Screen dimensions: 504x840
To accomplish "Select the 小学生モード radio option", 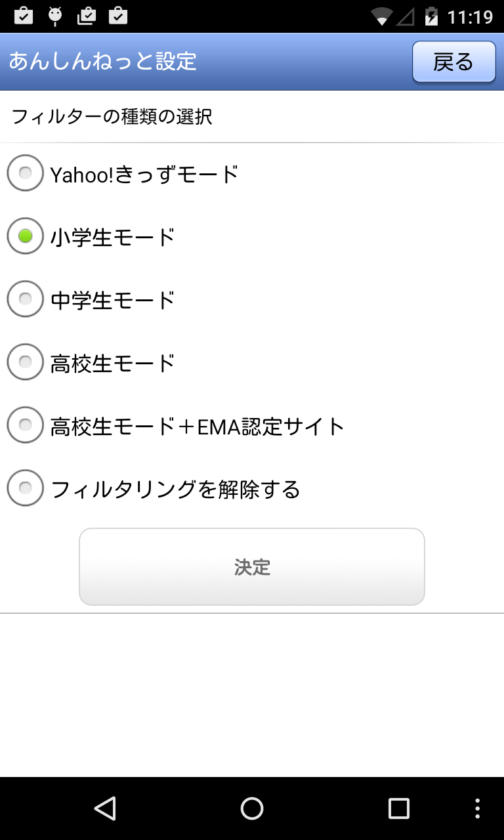I will click(26, 236).
